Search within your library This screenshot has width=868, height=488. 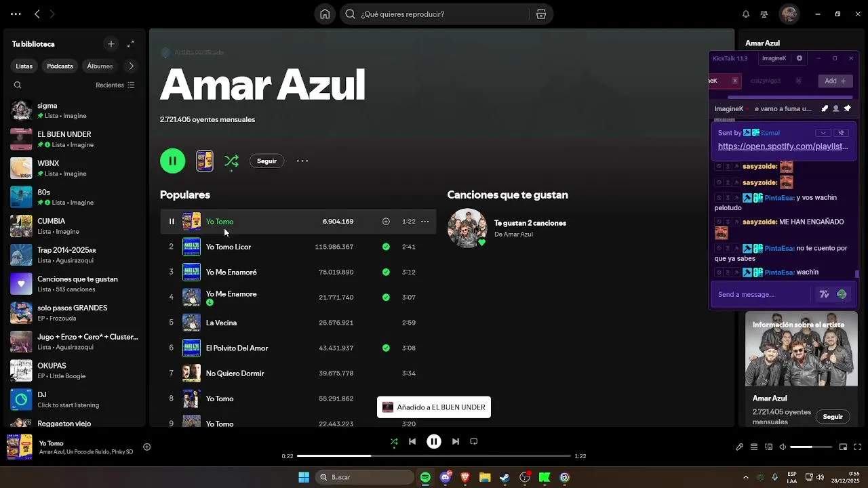[x=18, y=85]
